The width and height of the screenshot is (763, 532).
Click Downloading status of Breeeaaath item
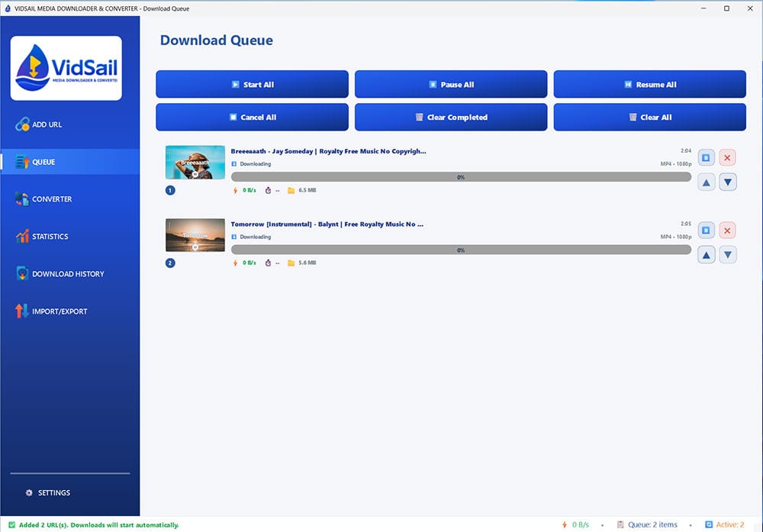click(x=255, y=164)
